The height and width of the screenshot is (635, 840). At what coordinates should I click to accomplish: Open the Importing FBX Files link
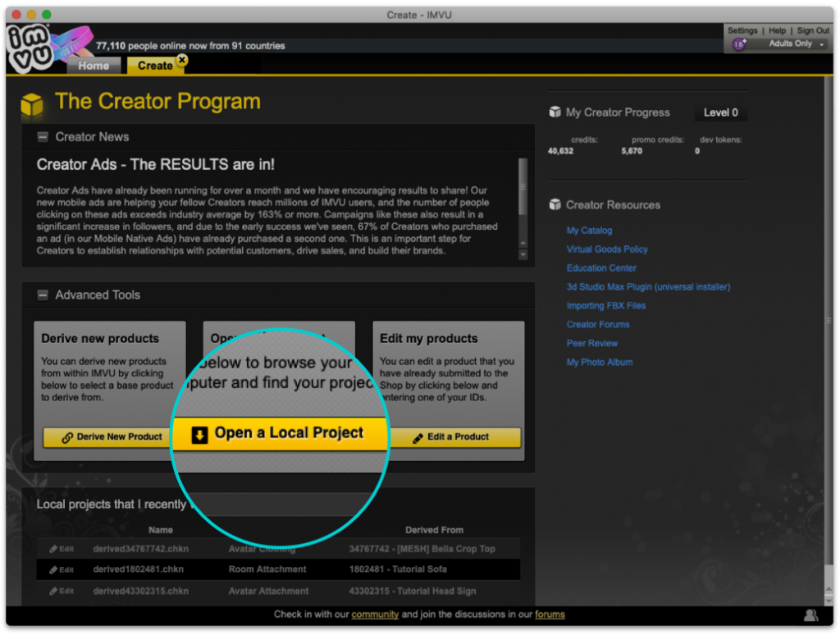pos(606,305)
